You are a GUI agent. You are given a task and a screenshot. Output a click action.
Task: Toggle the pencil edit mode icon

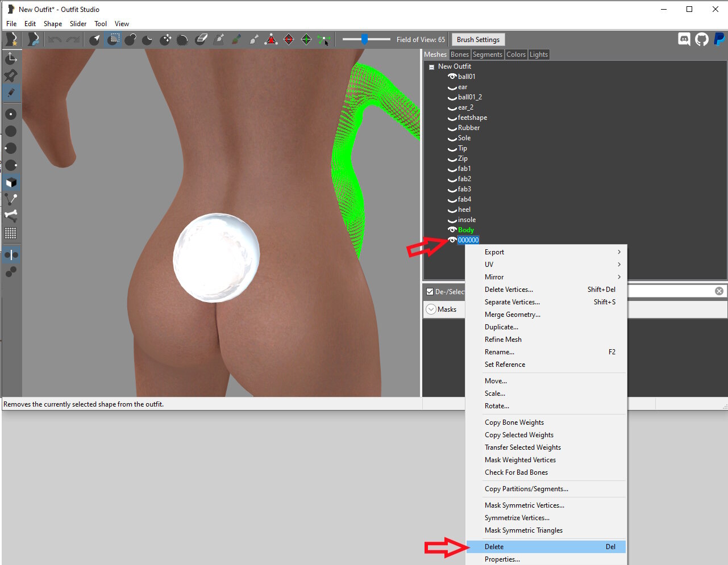(x=11, y=93)
